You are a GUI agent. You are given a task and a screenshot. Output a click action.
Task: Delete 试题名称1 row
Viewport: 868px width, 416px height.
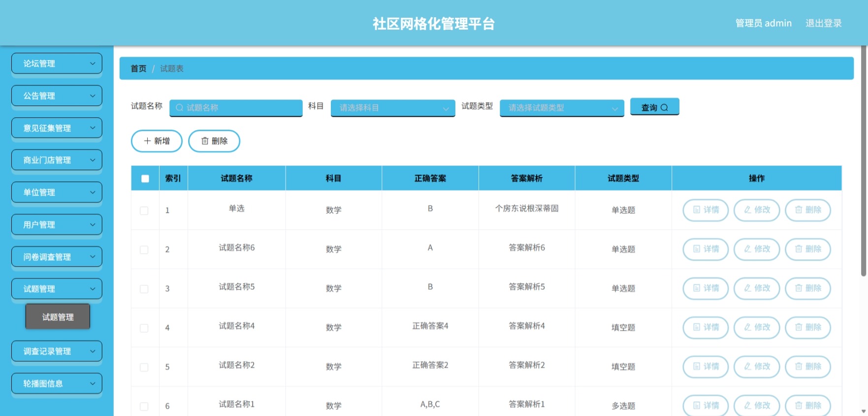pyautogui.click(x=808, y=406)
